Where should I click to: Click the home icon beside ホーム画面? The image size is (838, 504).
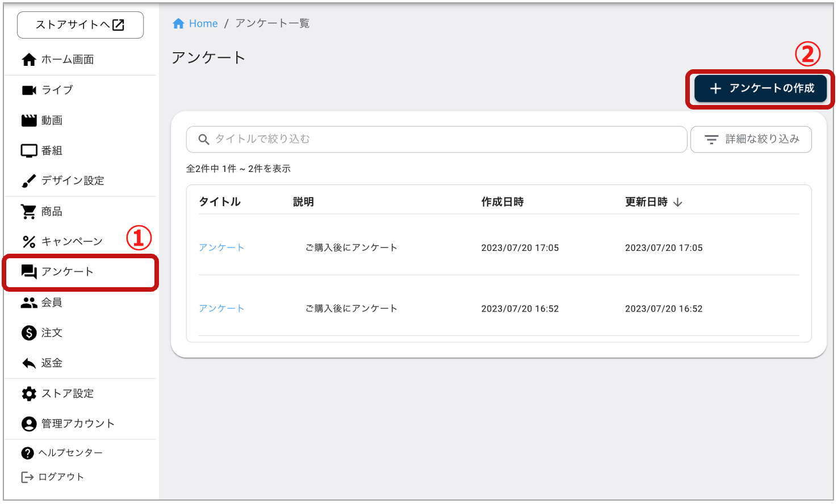click(29, 60)
